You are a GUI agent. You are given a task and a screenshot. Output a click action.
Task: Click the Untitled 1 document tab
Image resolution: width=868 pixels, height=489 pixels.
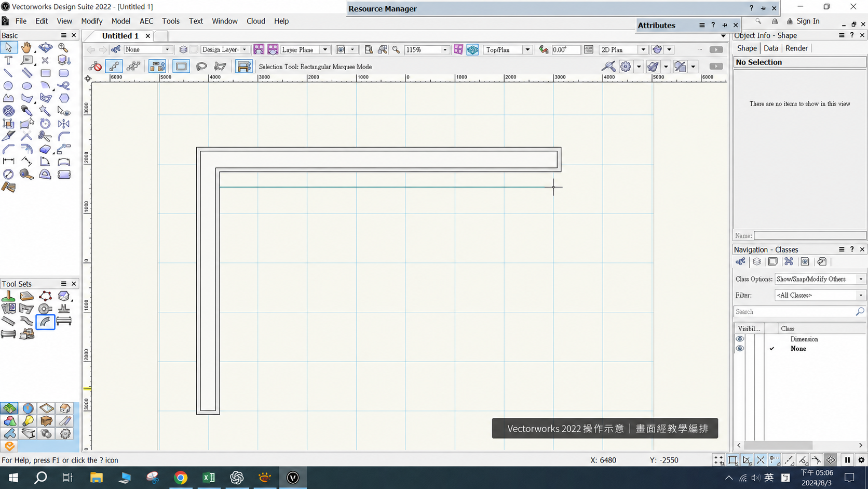click(120, 36)
